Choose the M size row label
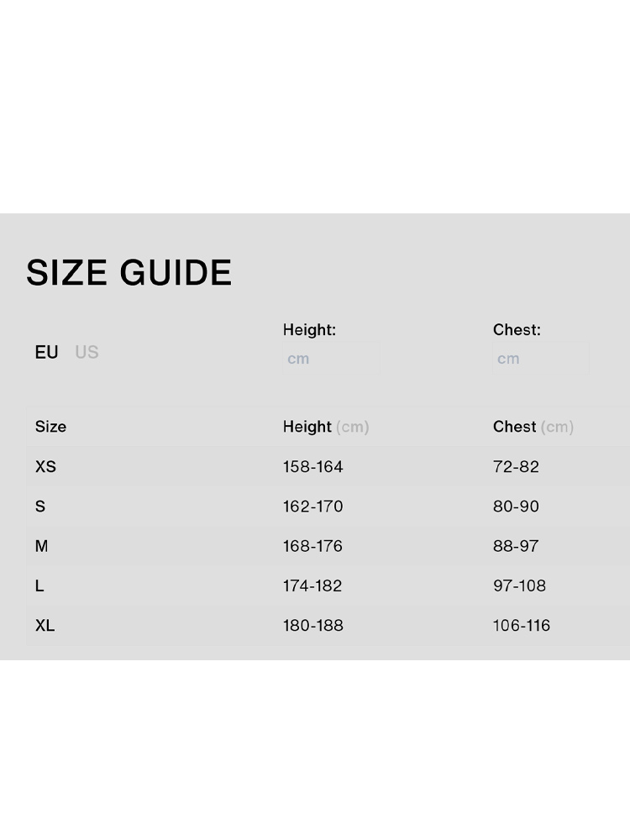 (x=41, y=546)
